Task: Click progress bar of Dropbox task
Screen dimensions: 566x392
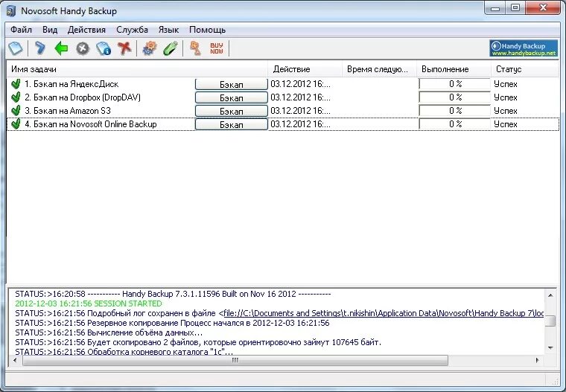Action: tap(455, 97)
